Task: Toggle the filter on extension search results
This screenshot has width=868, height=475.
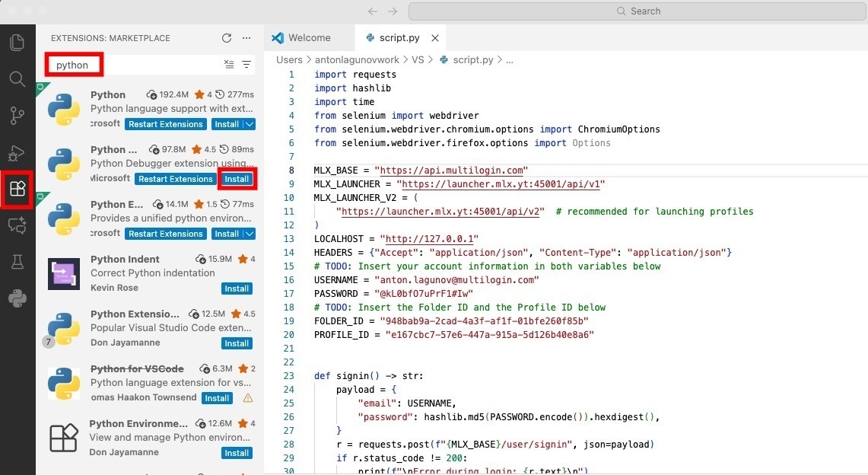Action: (x=246, y=65)
